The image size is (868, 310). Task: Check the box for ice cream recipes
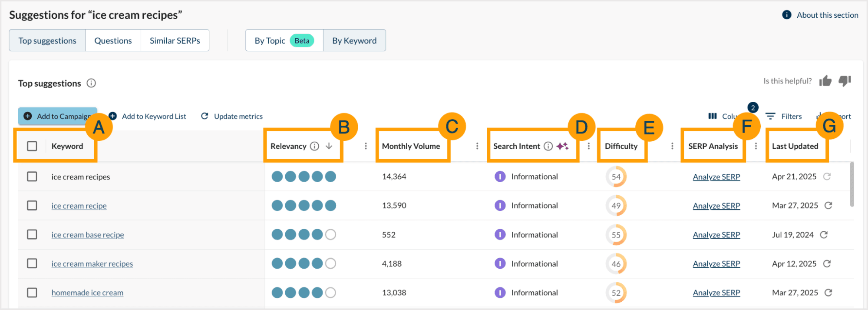32,177
